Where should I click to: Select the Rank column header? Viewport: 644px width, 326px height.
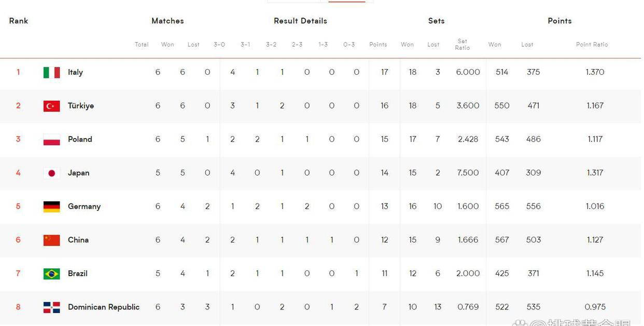pos(19,21)
